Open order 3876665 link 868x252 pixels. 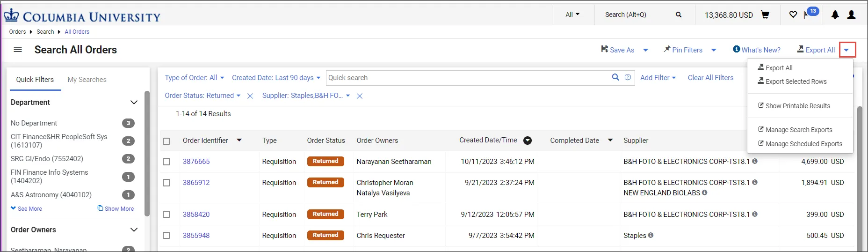pos(196,162)
